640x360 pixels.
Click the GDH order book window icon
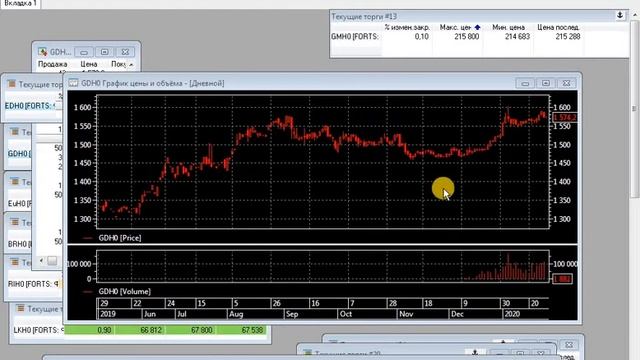pos(42,52)
